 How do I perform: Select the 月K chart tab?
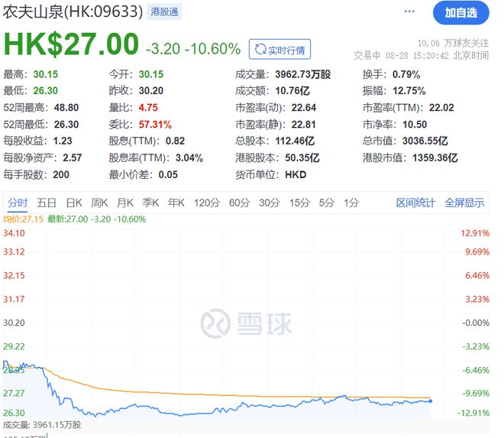(126, 203)
